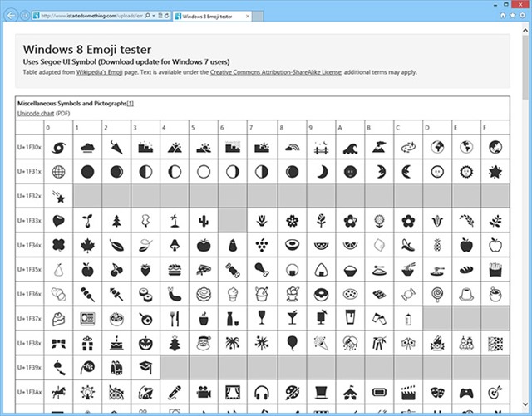Select the jack-o-lantern emoji
The height and width of the screenshot is (416, 532).
coord(145,344)
